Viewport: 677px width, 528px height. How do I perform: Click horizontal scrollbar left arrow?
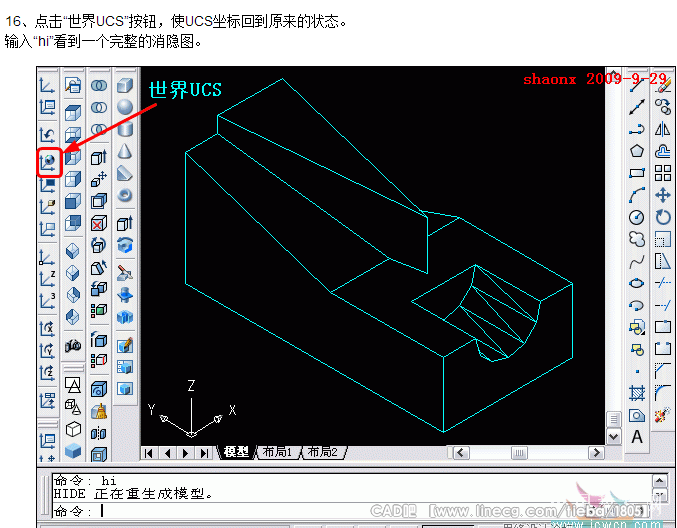point(461,453)
